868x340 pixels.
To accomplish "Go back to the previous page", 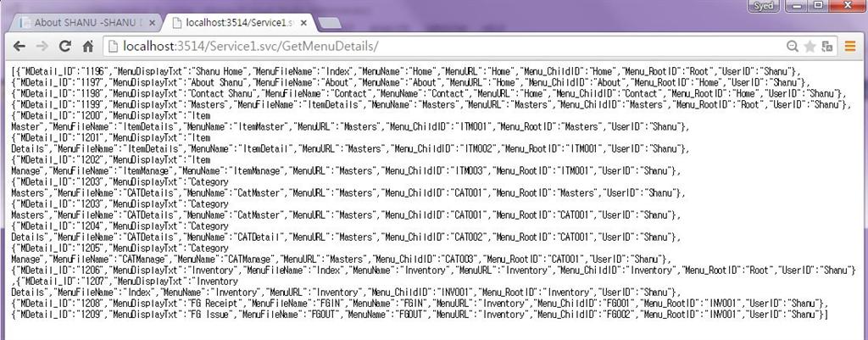I will (19, 47).
